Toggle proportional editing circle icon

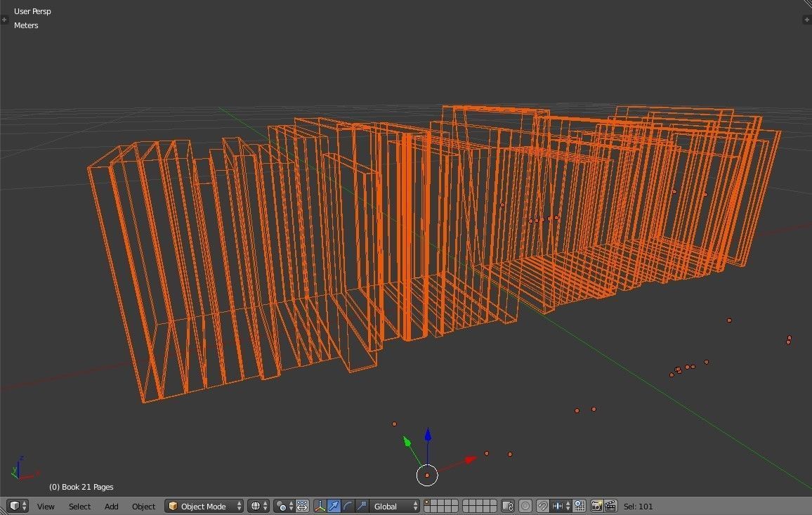(x=525, y=506)
